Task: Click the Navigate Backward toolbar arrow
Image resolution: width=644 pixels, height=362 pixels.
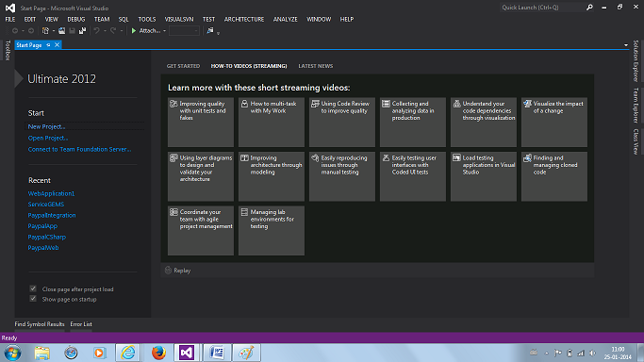Action: [15, 31]
